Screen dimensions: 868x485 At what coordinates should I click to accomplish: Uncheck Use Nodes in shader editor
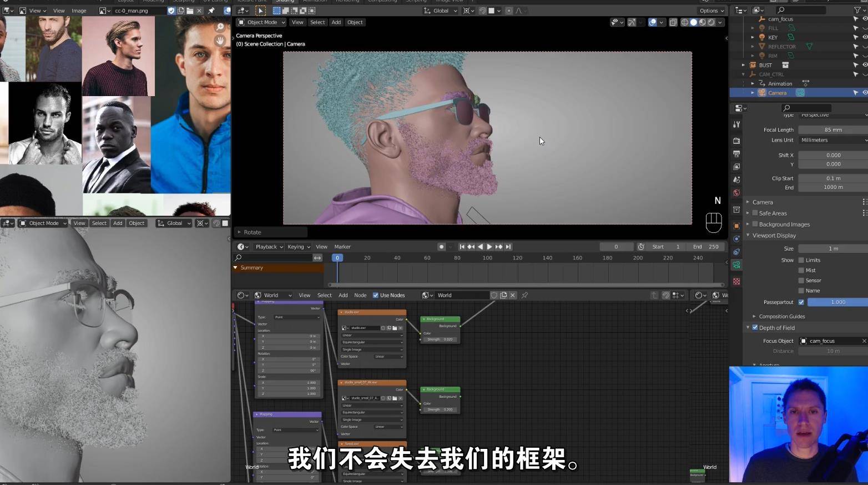tap(376, 295)
